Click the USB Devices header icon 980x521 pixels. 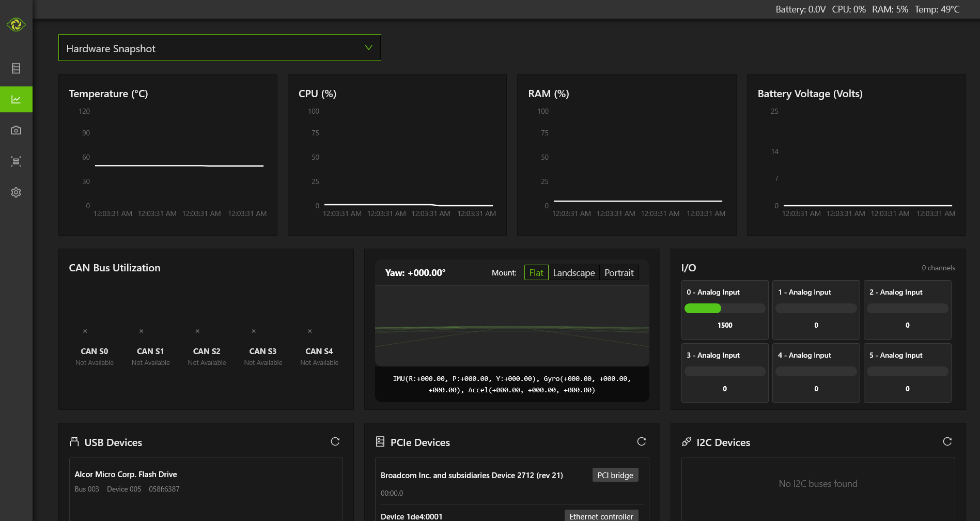pos(74,441)
